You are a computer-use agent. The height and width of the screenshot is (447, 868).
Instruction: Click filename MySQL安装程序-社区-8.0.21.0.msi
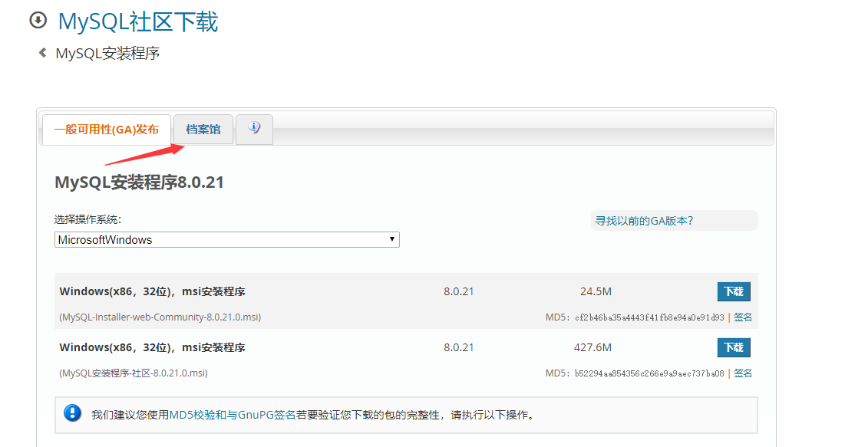pyautogui.click(x=134, y=373)
